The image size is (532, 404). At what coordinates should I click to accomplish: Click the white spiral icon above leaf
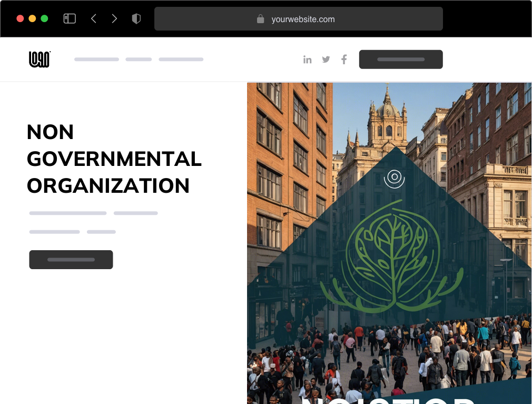point(394,178)
